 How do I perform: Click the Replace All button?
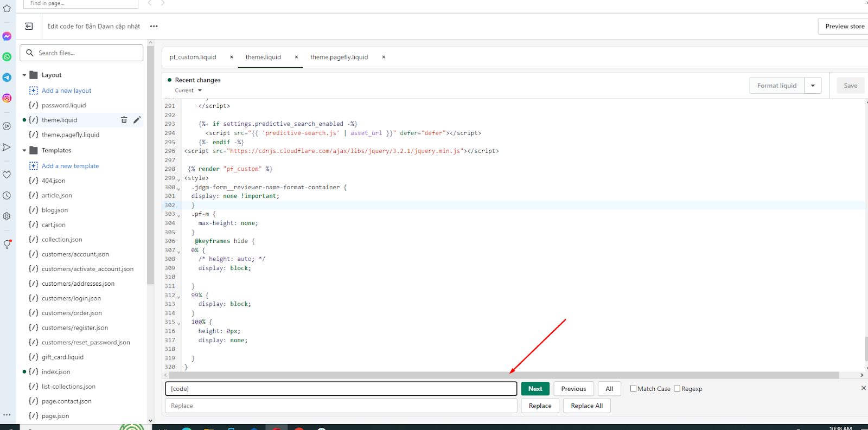pos(586,406)
